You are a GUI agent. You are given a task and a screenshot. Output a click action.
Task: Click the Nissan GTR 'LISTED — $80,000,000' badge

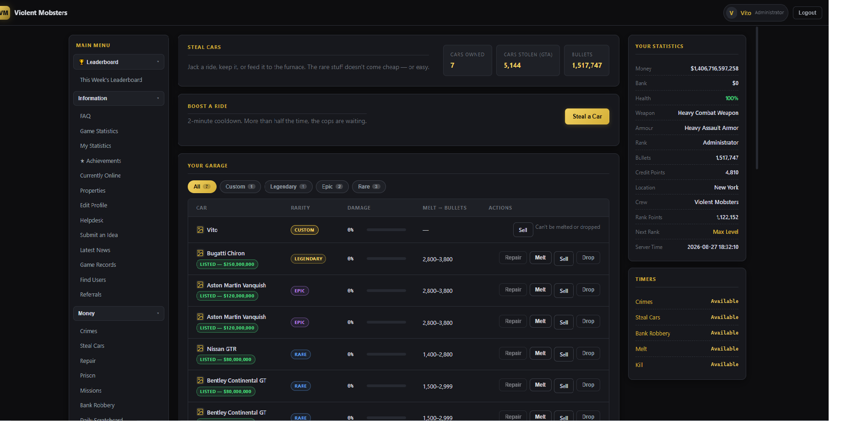click(226, 360)
